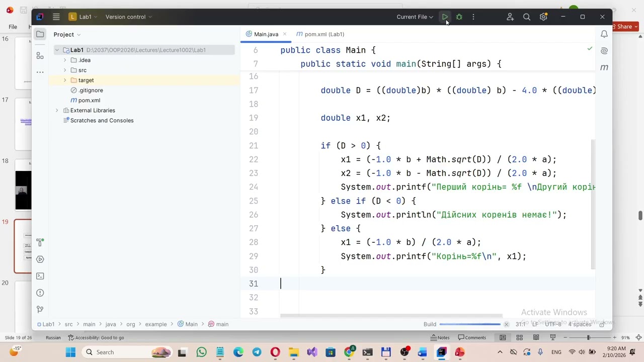644x362 pixels.
Task: Cancel the Build progress with X icon
Action: coord(506,324)
